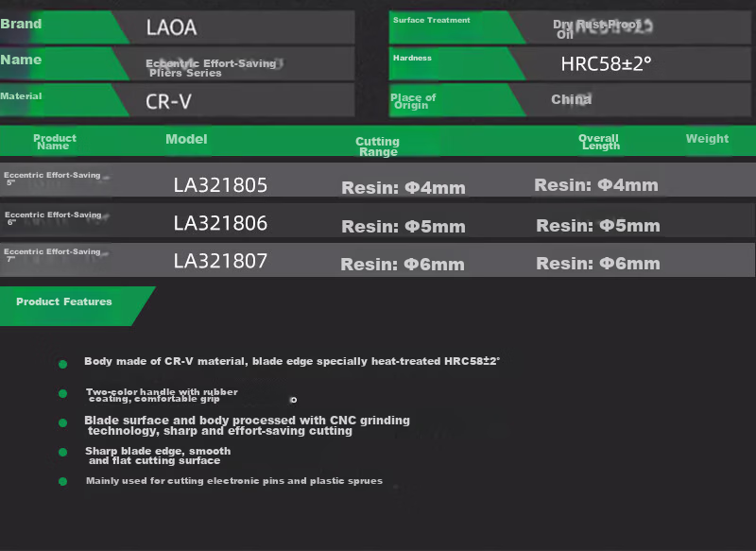Select the China origin value
This screenshot has width=756, height=551.
[x=572, y=99]
